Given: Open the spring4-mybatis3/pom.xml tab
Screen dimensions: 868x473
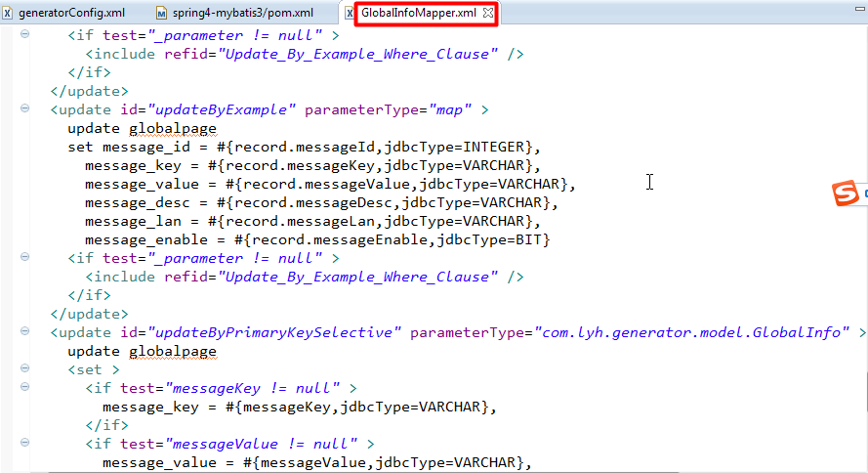Looking at the screenshot, I should 242,12.
